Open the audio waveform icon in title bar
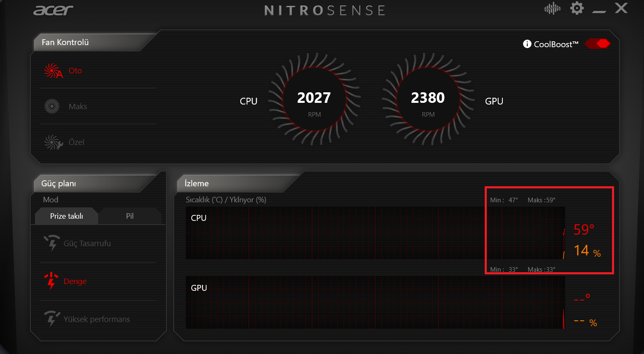 [x=552, y=9]
